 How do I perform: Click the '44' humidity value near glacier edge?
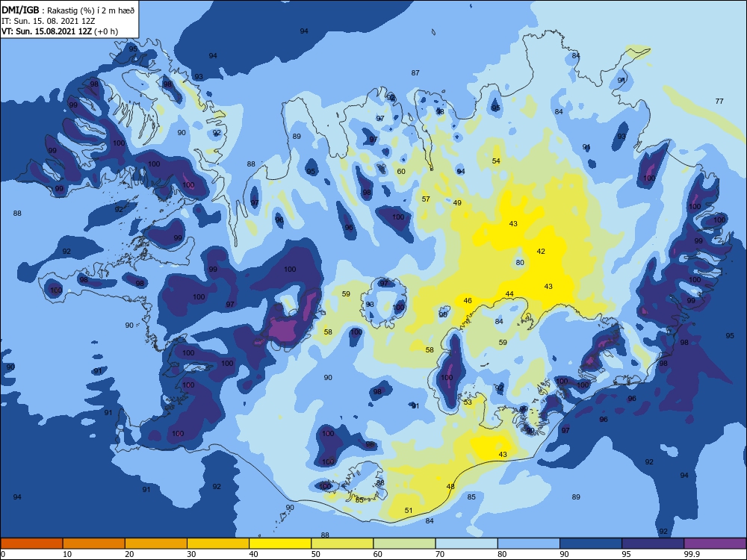click(x=509, y=293)
